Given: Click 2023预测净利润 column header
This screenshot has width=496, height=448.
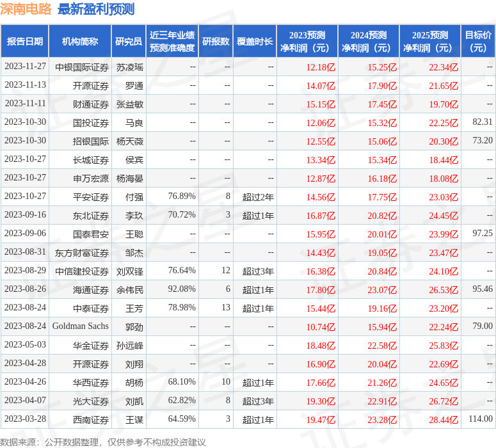Looking at the screenshot, I should [307, 41].
